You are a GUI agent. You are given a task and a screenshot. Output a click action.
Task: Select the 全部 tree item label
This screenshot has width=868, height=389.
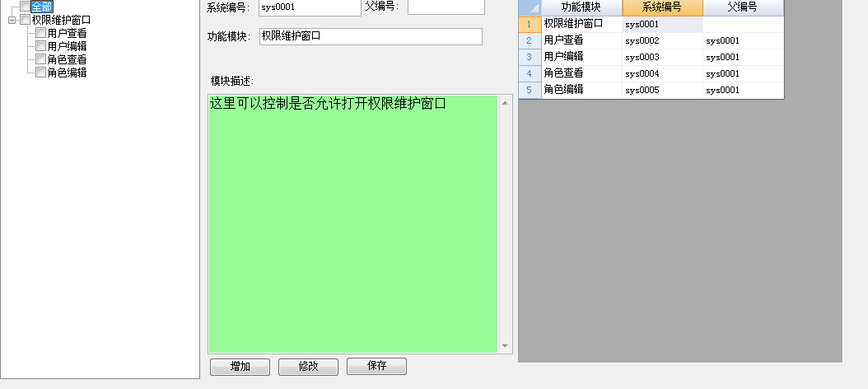tap(42, 7)
